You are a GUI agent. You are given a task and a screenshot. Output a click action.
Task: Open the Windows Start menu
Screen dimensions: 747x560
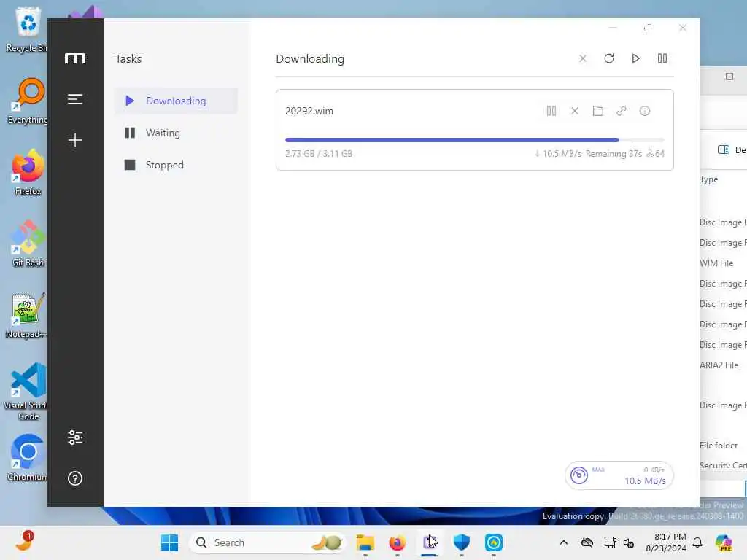[169, 542]
